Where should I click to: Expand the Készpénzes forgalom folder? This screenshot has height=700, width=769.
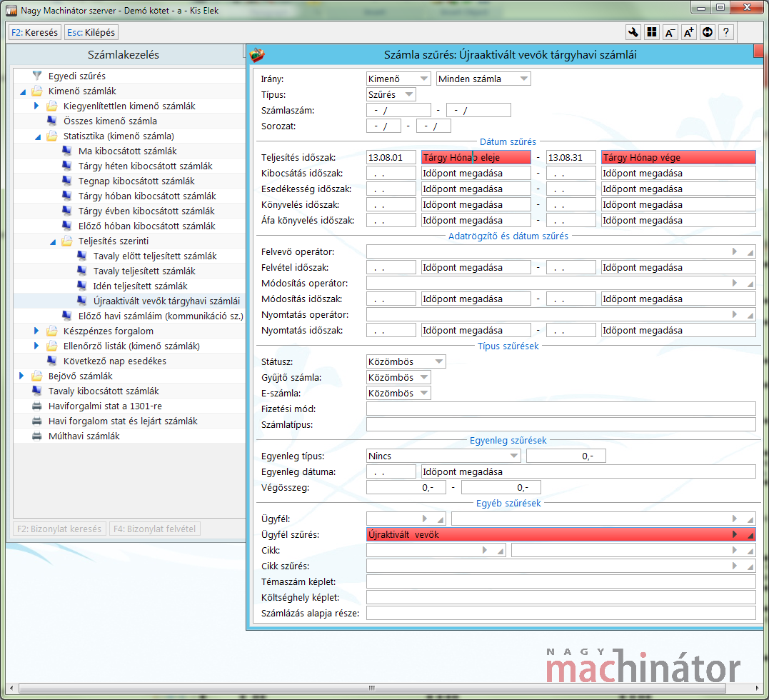[x=37, y=331]
